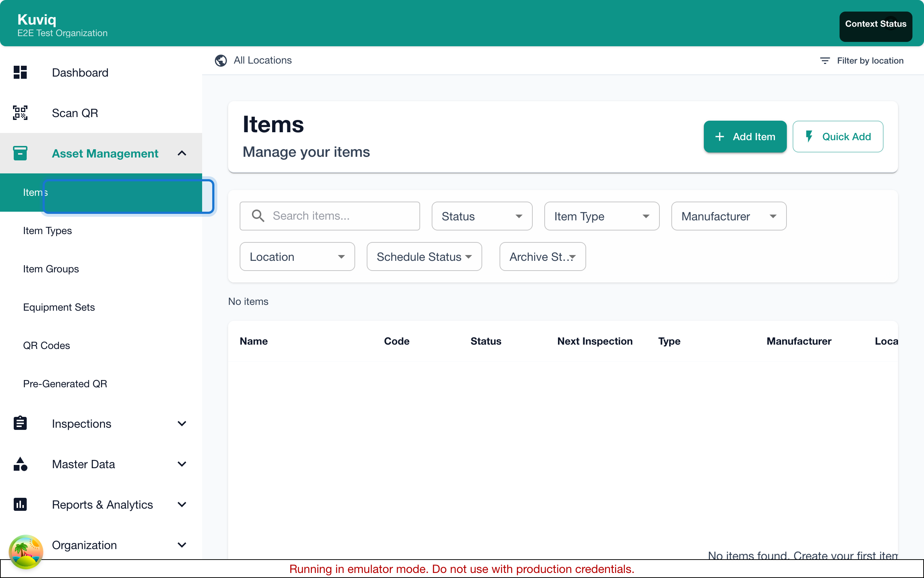Screen dimensions: 924x578
Task: Click the palm tree avatar icon
Action: pyautogui.click(x=26, y=551)
